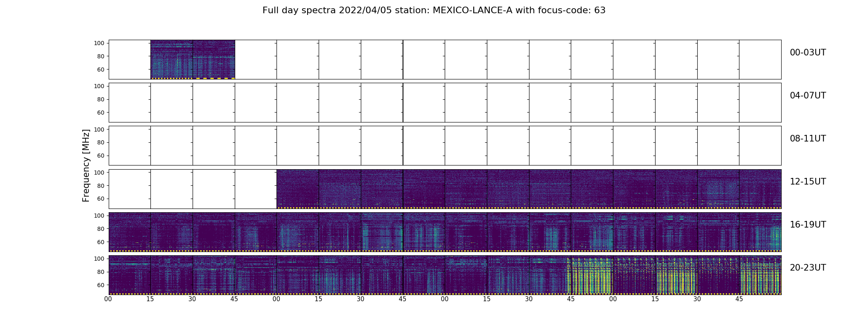Click the "100" frequency tick of the 12-15UT row
The width and height of the screenshot is (868, 331).
coord(98,172)
